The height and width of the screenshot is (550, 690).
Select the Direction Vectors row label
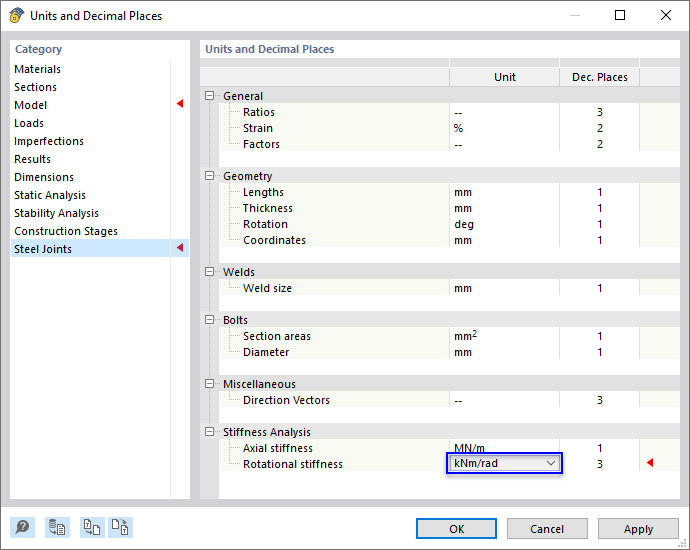(286, 400)
